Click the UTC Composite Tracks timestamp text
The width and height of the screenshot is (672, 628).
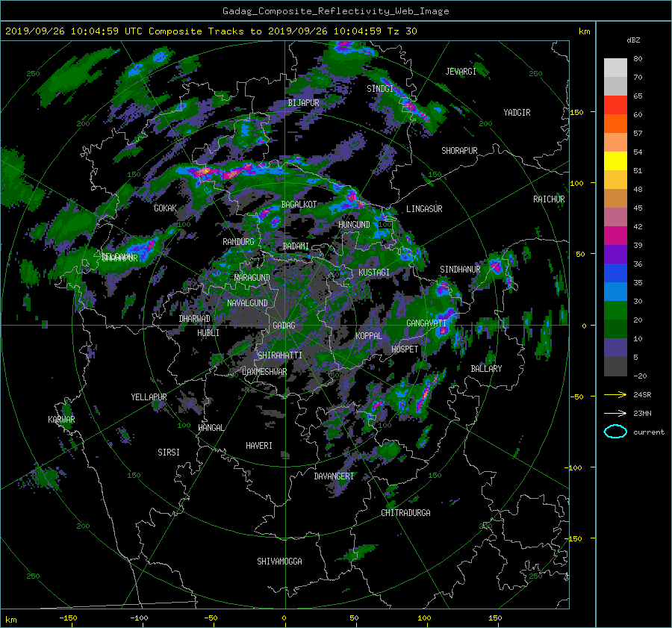click(211, 31)
